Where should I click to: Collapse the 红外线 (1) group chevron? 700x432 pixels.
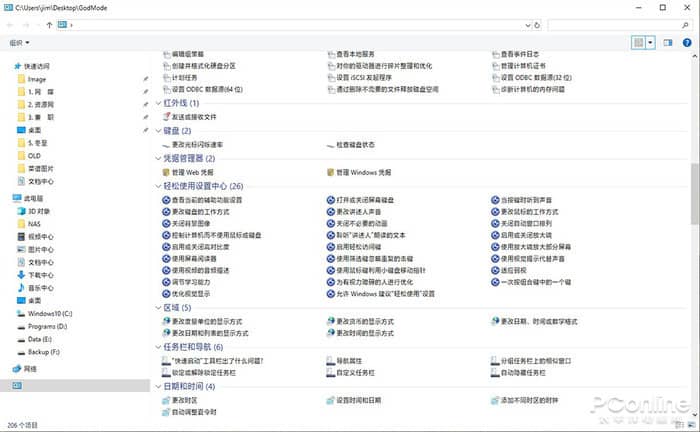pos(158,103)
